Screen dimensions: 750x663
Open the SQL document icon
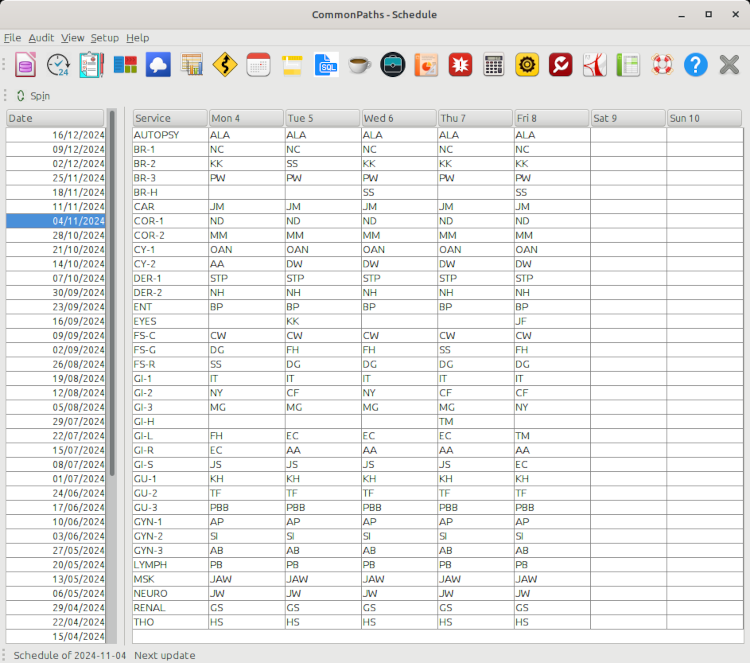[x=326, y=65]
